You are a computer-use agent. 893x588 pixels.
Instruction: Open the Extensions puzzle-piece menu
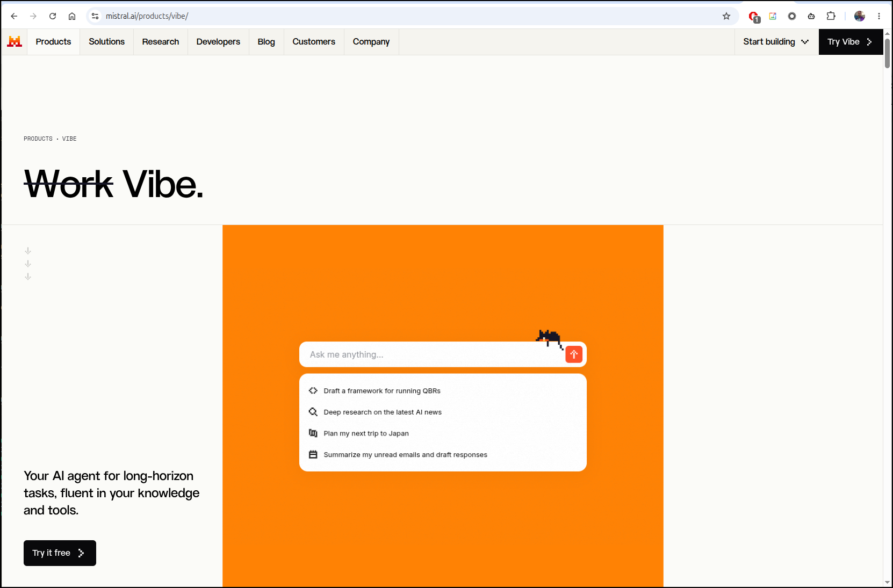[x=831, y=16]
